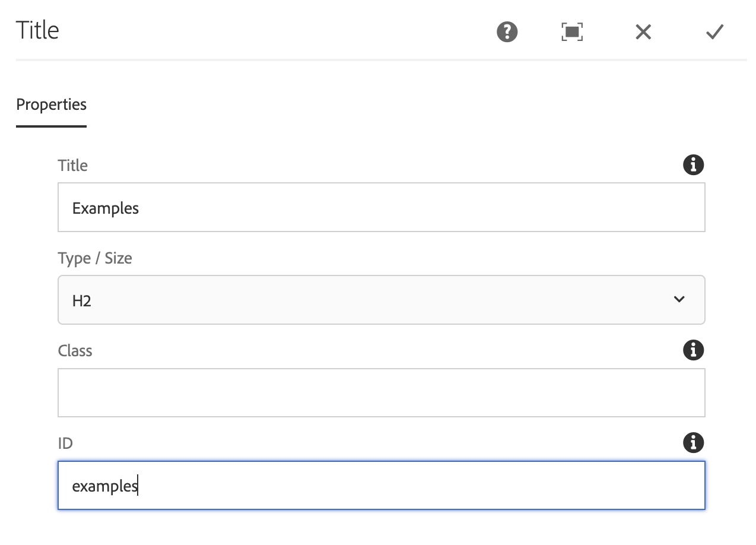Click the "Type / Size" field label
756x545 pixels.
coord(95,258)
